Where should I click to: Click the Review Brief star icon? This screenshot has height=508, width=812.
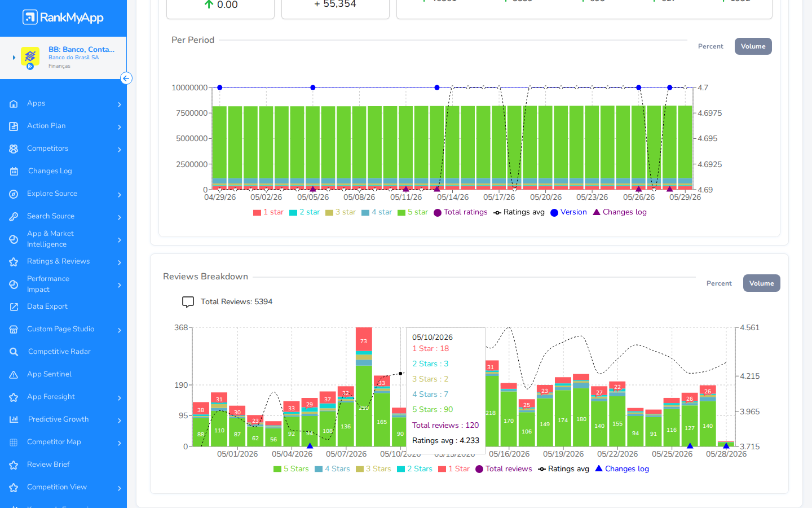point(14,465)
